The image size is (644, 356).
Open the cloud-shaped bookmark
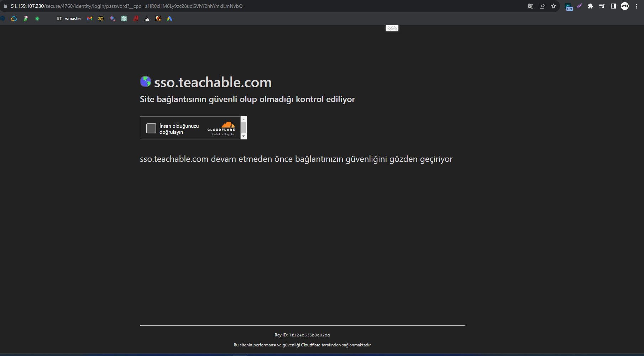(14, 18)
